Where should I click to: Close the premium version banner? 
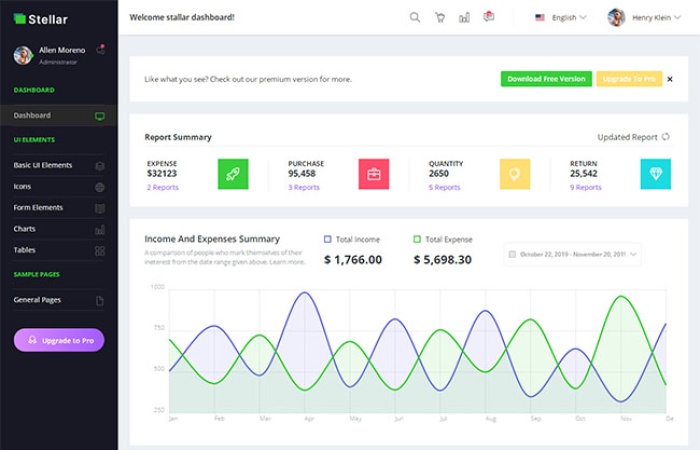tap(670, 79)
